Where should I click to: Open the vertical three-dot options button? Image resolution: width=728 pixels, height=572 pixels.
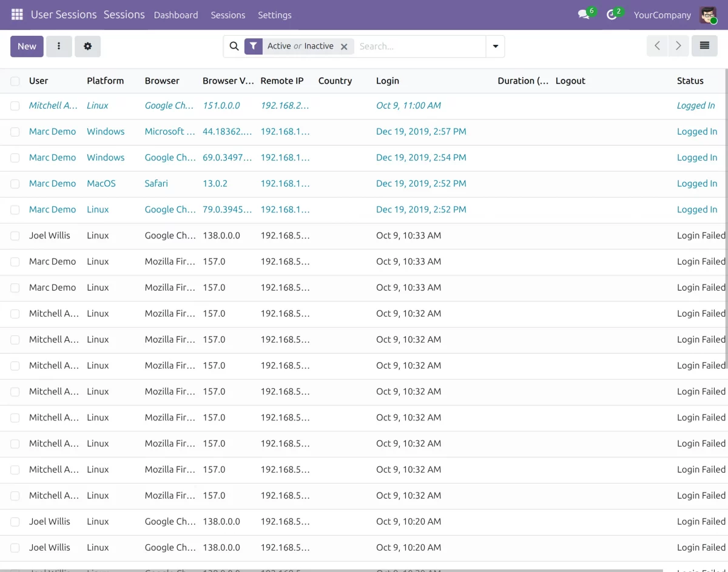tap(59, 46)
